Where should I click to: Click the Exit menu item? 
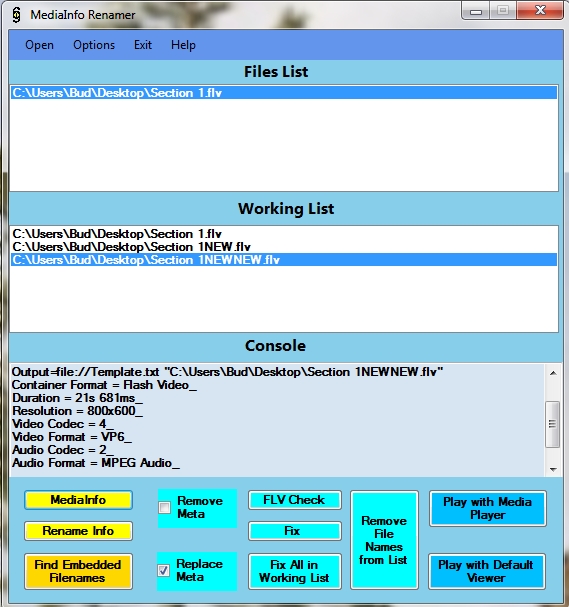coord(143,45)
